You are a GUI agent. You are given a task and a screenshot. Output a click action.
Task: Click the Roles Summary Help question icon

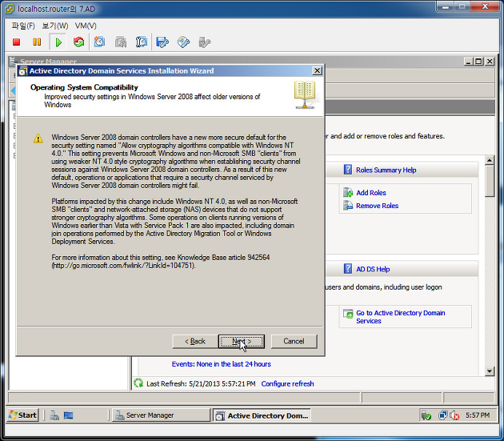[x=348, y=170]
